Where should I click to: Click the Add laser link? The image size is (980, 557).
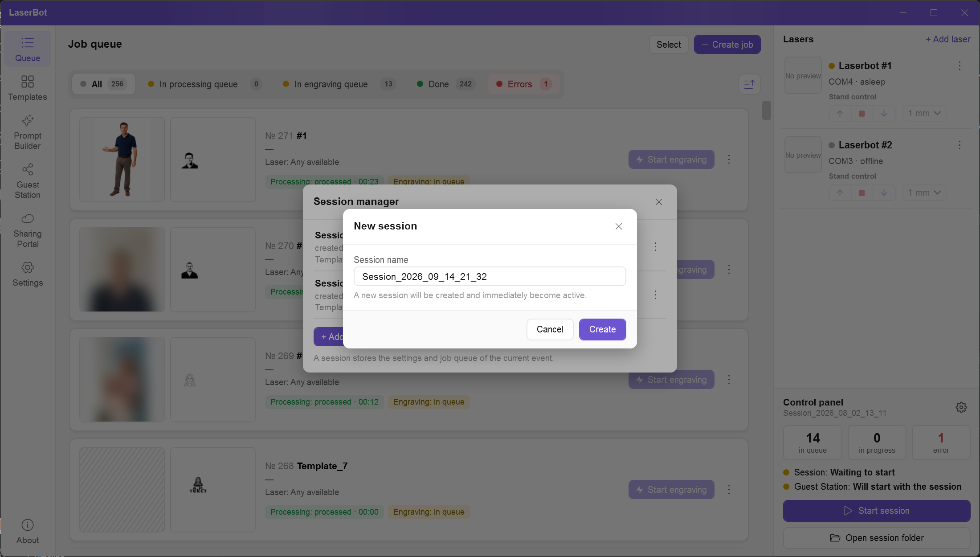(x=948, y=39)
